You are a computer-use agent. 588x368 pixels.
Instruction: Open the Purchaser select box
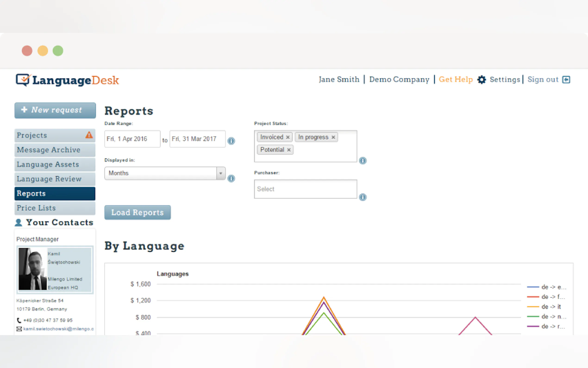point(305,189)
